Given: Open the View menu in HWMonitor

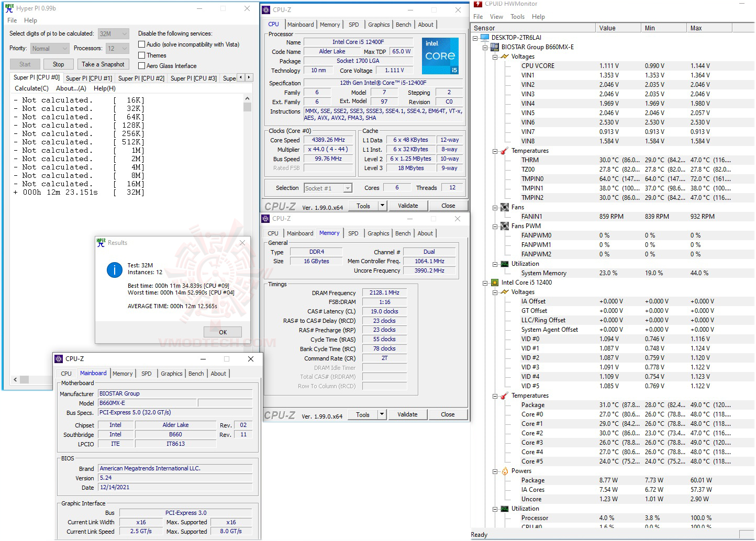Looking at the screenshot, I should tap(496, 17).
